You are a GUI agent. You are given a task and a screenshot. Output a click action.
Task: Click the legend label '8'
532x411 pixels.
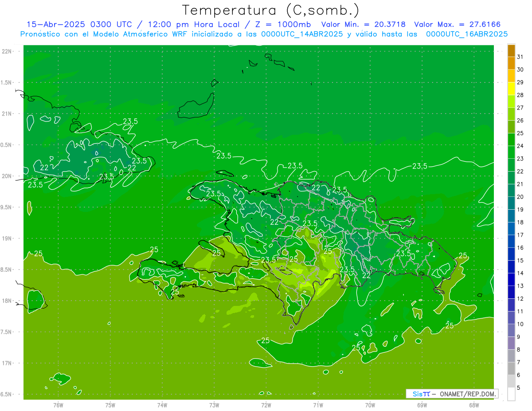519,350
